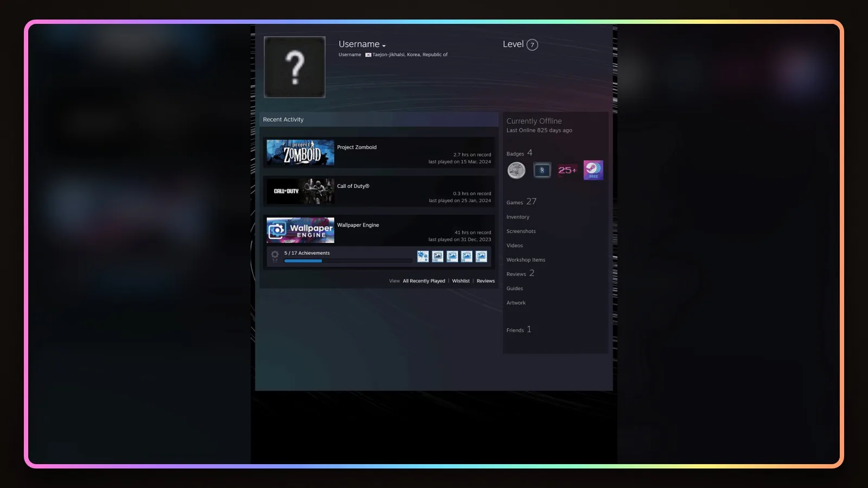Image resolution: width=868 pixels, height=488 pixels.
Task: Open the Reviews link under recent activity
Action: point(486,281)
